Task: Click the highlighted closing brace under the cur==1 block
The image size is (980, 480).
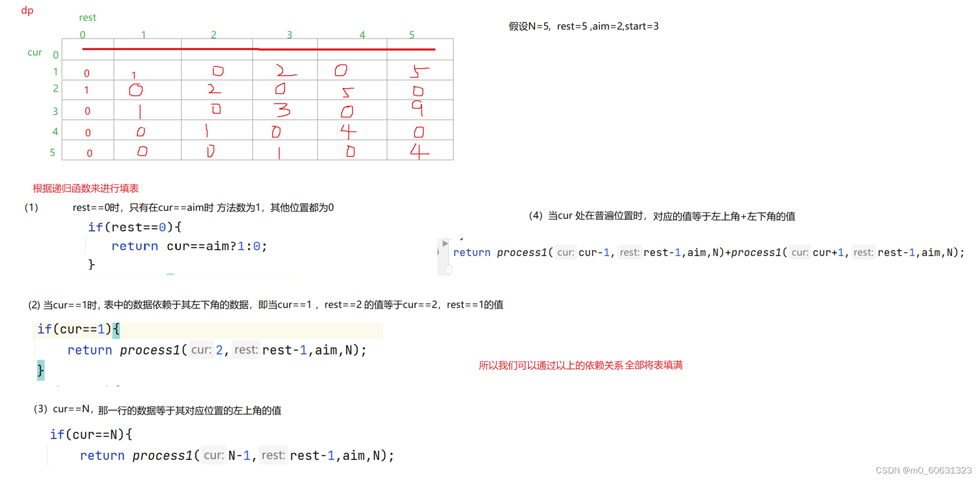Action: (x=40, y=370)
